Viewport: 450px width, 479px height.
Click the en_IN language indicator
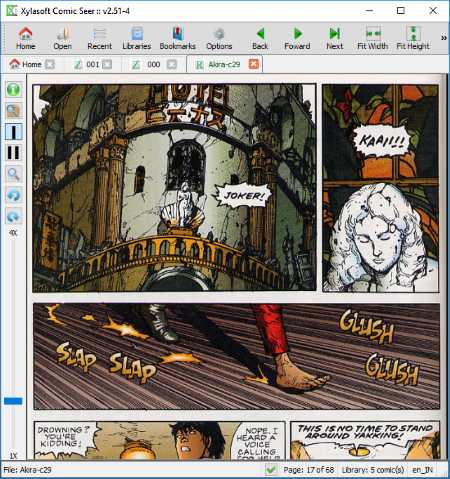point(422,470)
